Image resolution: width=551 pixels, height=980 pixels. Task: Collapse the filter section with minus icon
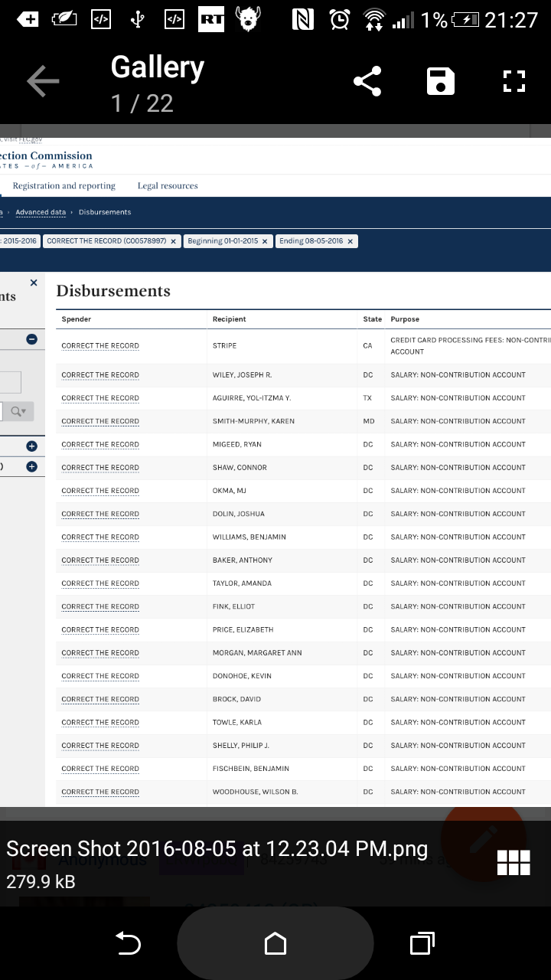[31, 339]
